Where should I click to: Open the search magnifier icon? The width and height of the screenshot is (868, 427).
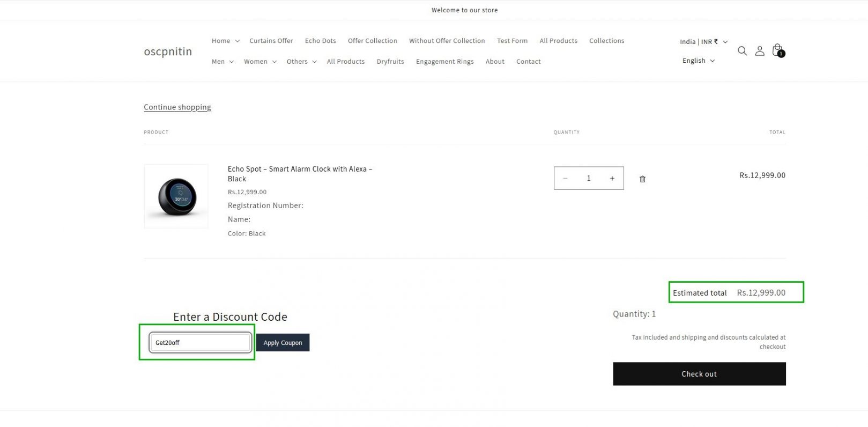point(742,51)
